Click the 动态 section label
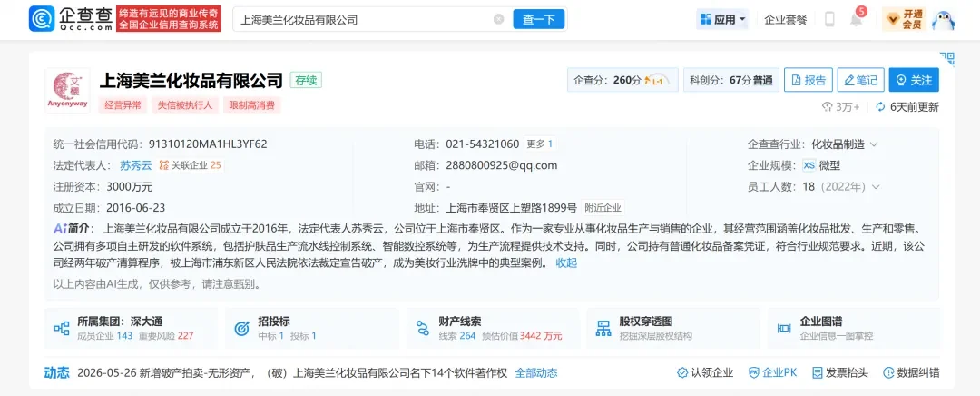This screenshot has height=396, width=980. 57,373
